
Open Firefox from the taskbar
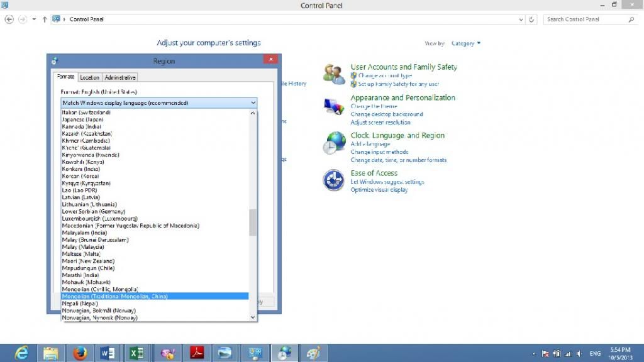click(79, 353)
